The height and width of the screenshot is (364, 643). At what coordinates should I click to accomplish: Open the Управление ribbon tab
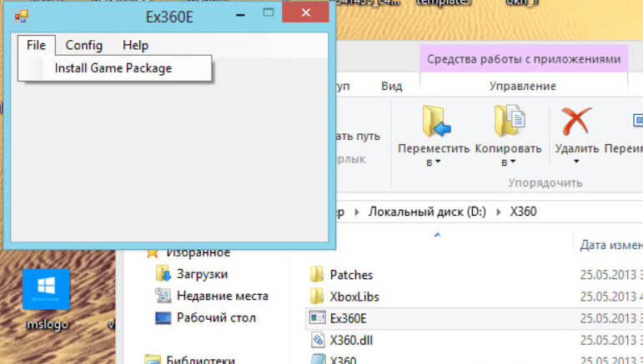tap(522, 86)
